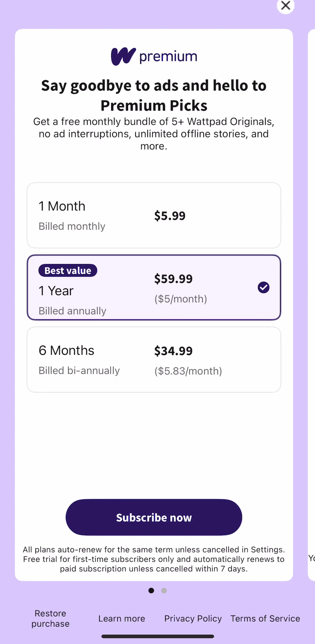Select the 1 Year Best value plan

point(154,287)
